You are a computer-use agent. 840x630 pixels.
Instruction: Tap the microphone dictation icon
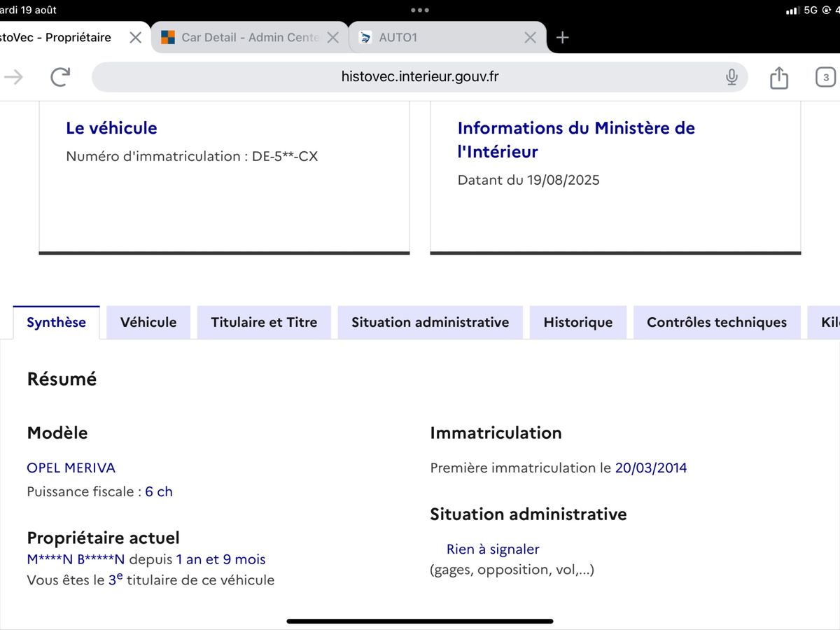point(731,77)
